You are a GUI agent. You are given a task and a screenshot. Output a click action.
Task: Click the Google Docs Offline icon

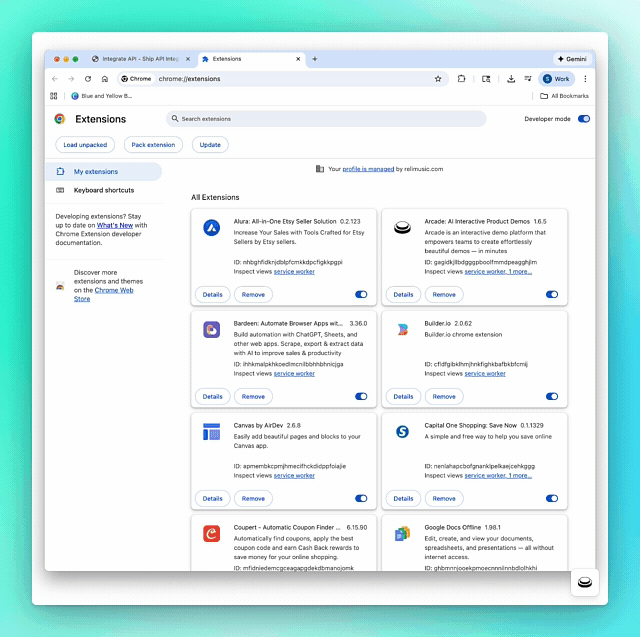pyautogui.click(x=402, y=533)
